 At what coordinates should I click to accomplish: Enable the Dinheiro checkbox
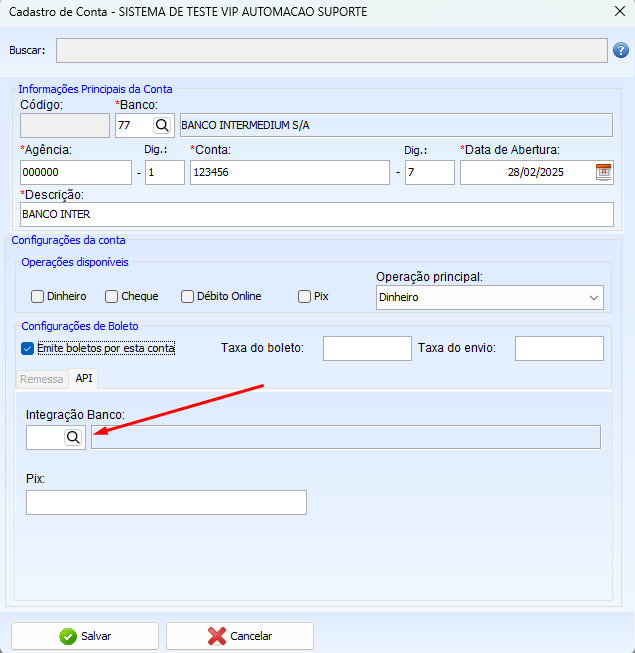(x=37, y=296)
